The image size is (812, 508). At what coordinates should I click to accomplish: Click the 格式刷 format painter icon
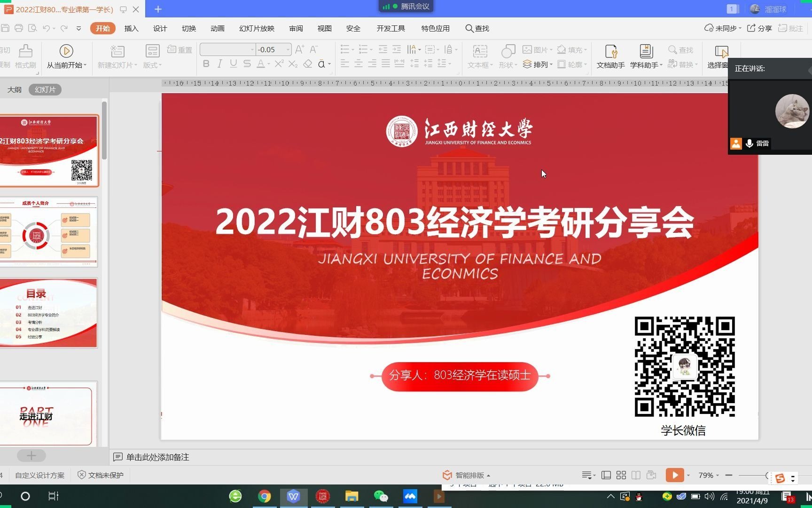point(25,51)
